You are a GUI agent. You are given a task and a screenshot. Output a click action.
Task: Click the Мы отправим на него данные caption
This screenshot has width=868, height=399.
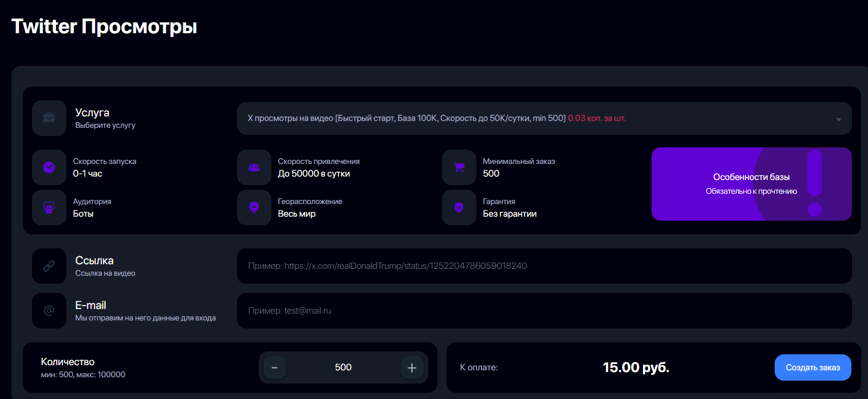click(x=145, y=318)
